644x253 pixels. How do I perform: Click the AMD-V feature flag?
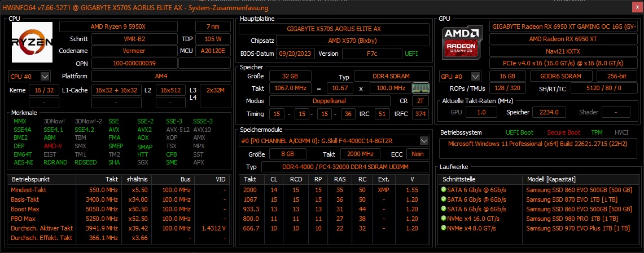tap(52, 146)
